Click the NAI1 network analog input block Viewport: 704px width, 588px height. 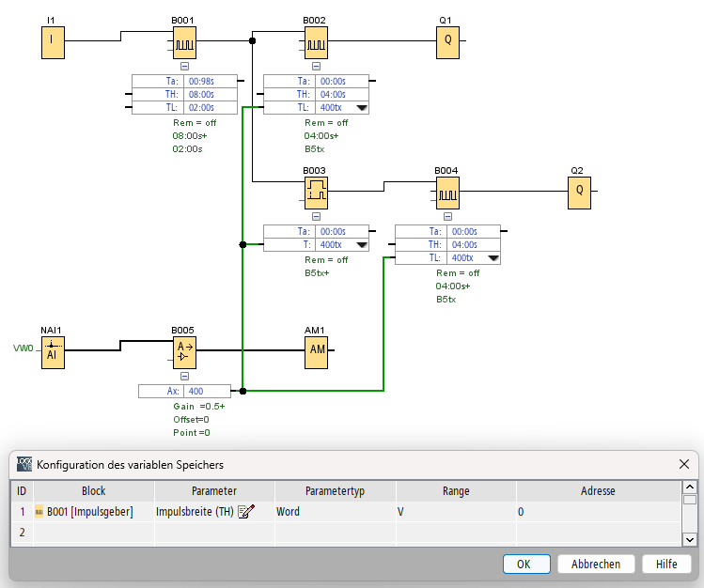pyautogui.click(x=52, y=351)
